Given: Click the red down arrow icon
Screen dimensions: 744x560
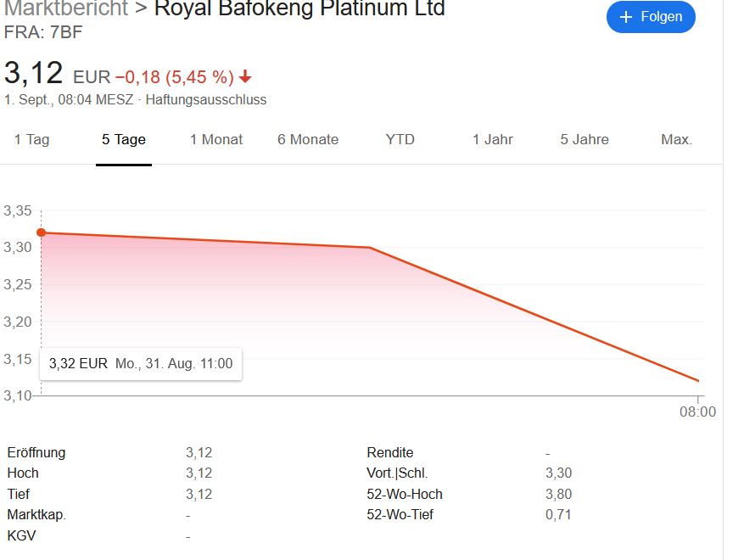Looking at the screenshot, I should click(245, 77).
